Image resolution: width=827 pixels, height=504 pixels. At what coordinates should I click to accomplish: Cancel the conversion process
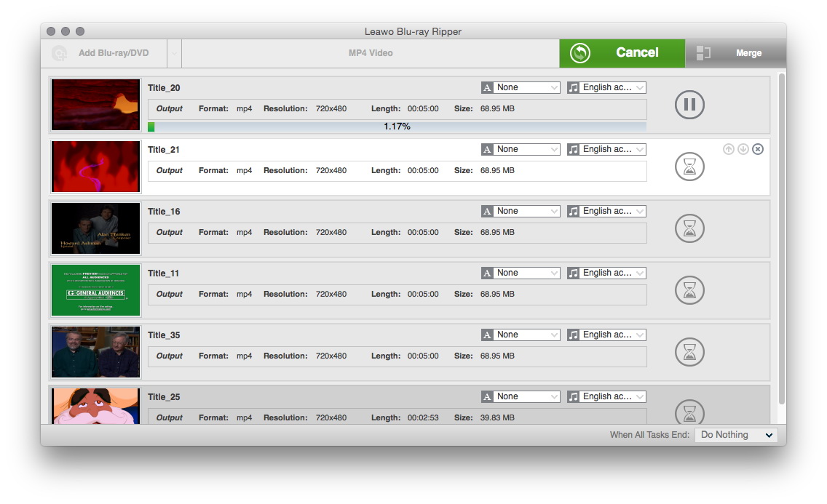[x=622, y=53]
